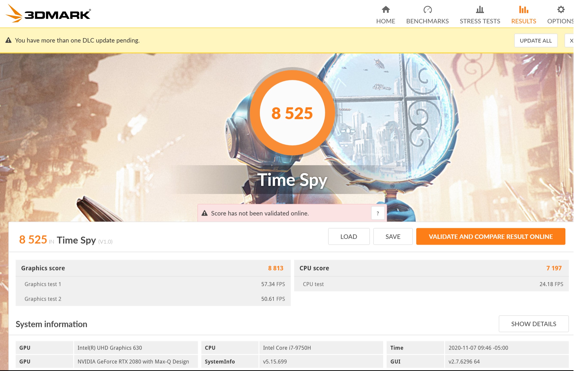Viewport: 588px width, 371px height.
Task: Click the GUI version v2.7.6296 64
Action: point(507,361)
